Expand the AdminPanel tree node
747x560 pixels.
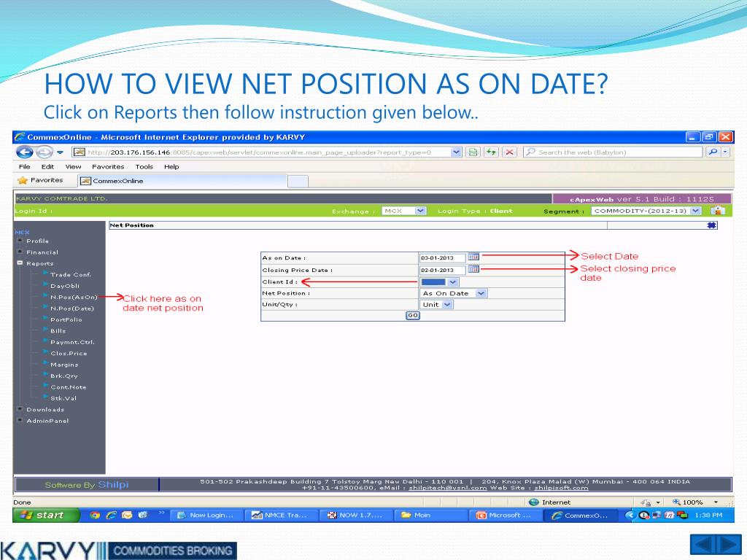tap(20, 420)
